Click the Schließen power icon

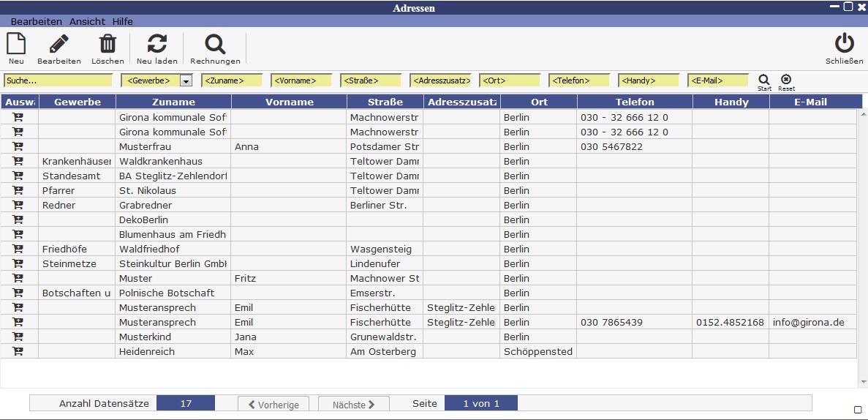pos(844,44)
